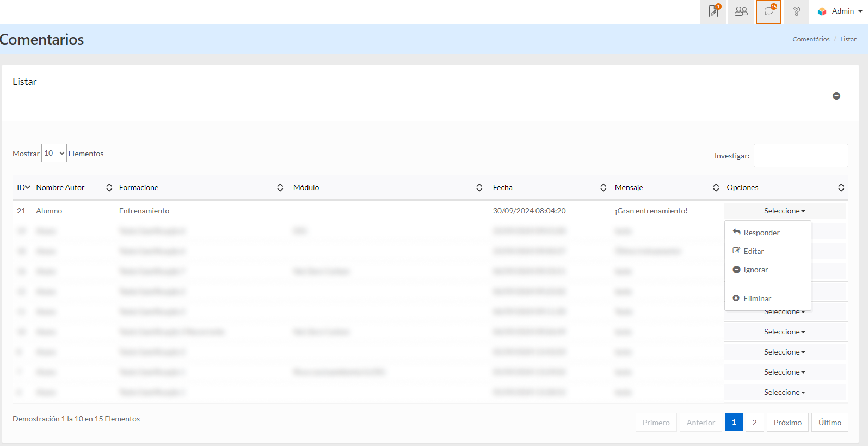Choose Eliminar from the options menu
This screenshot has width=868, height=446.
pyautogui.click(x=757, y=298)
